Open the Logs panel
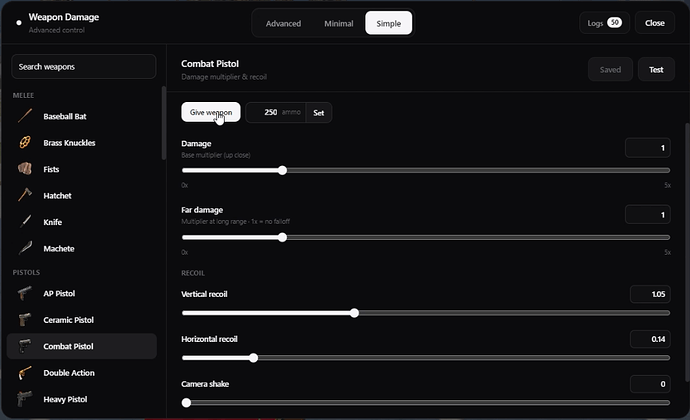 point(604,23)
